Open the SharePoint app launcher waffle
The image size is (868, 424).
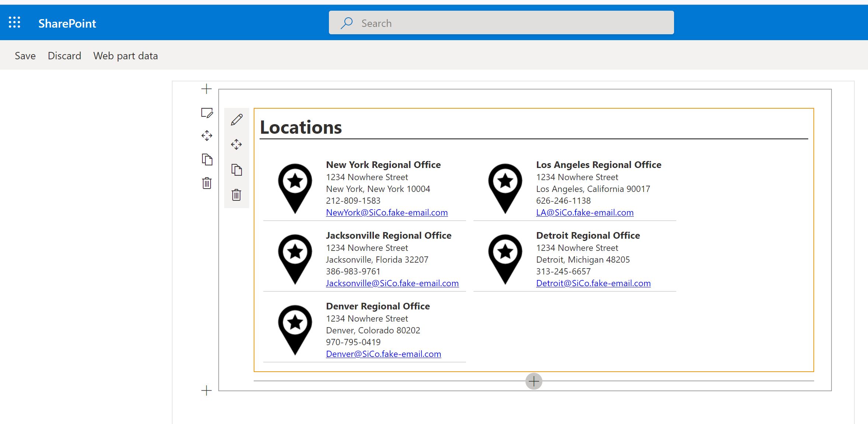pos(14,23)
